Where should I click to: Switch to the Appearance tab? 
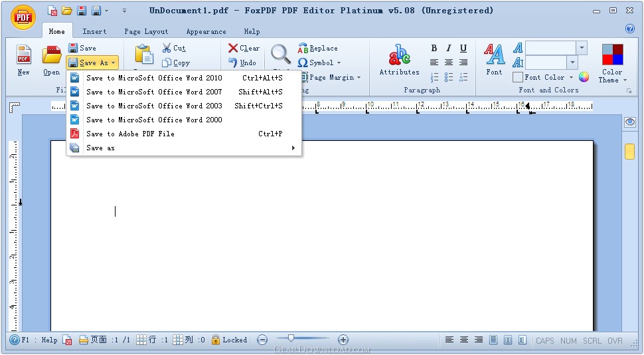[x=206, y=31]
